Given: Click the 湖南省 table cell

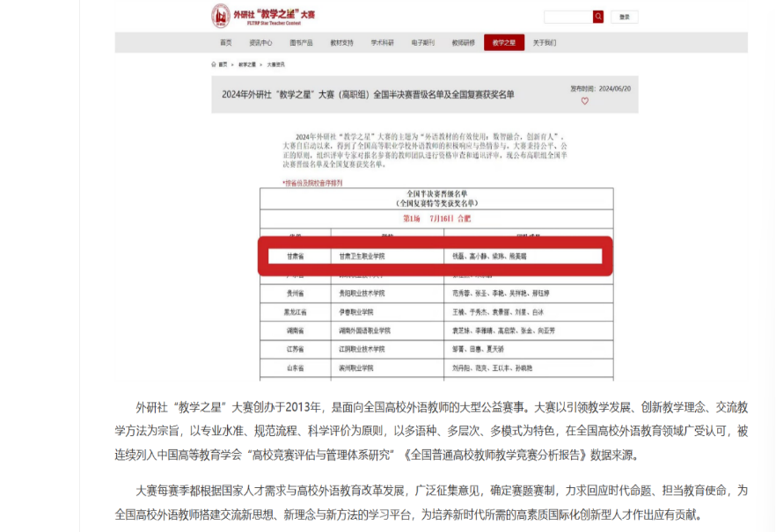Looking at the screenshot, I should (296, 331).
